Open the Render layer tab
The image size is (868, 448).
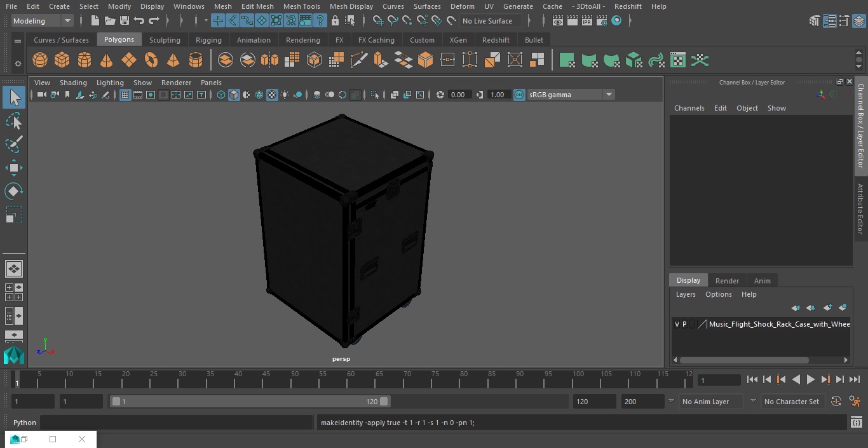pos(727,281)
